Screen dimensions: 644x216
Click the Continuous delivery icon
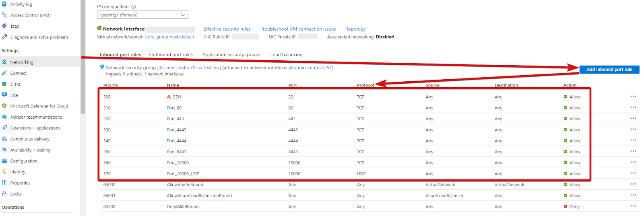[4, 139]
